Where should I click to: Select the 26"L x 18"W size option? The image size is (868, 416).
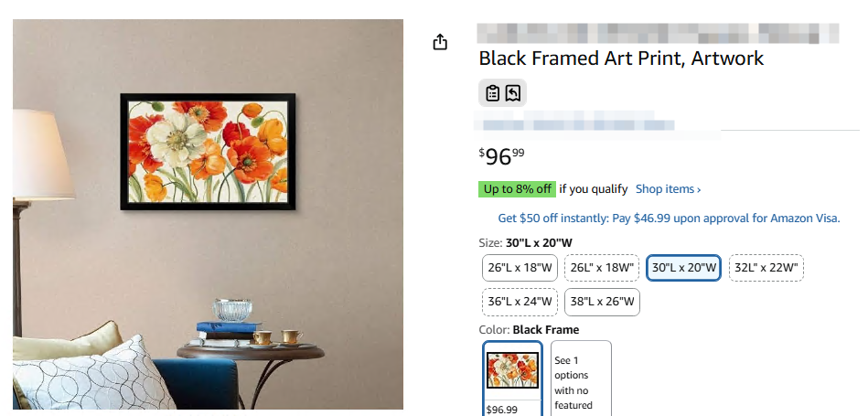pyautogui.click(x=520, y=268)
